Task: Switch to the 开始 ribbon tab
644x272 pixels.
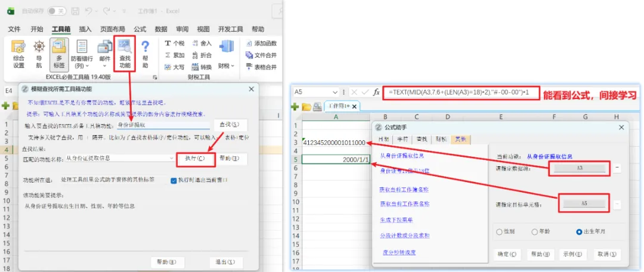Action: pos(37,29)
